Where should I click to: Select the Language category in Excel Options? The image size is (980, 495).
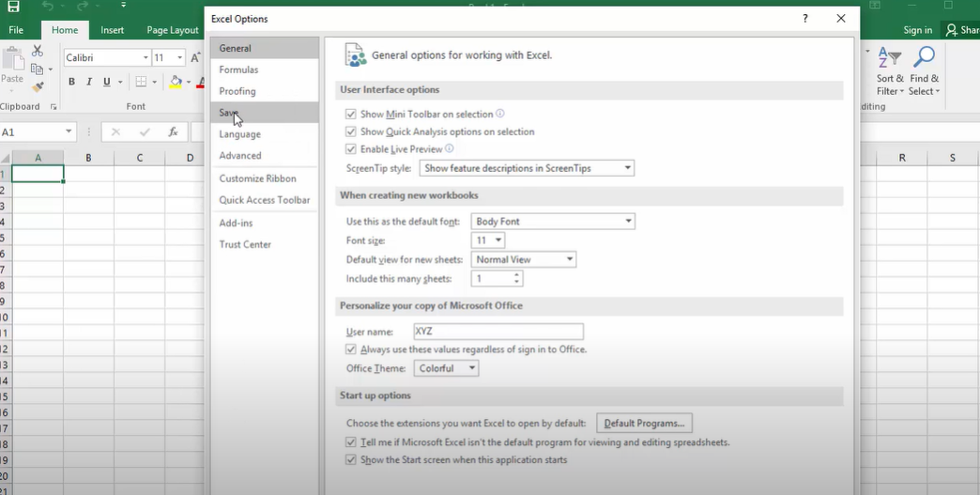pyautogui.click(x=265, y=134)
